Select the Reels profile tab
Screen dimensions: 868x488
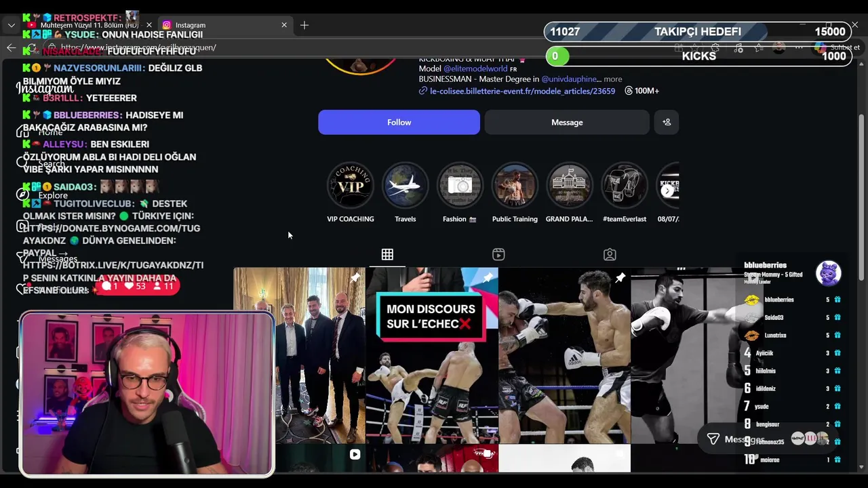[498, 254]
